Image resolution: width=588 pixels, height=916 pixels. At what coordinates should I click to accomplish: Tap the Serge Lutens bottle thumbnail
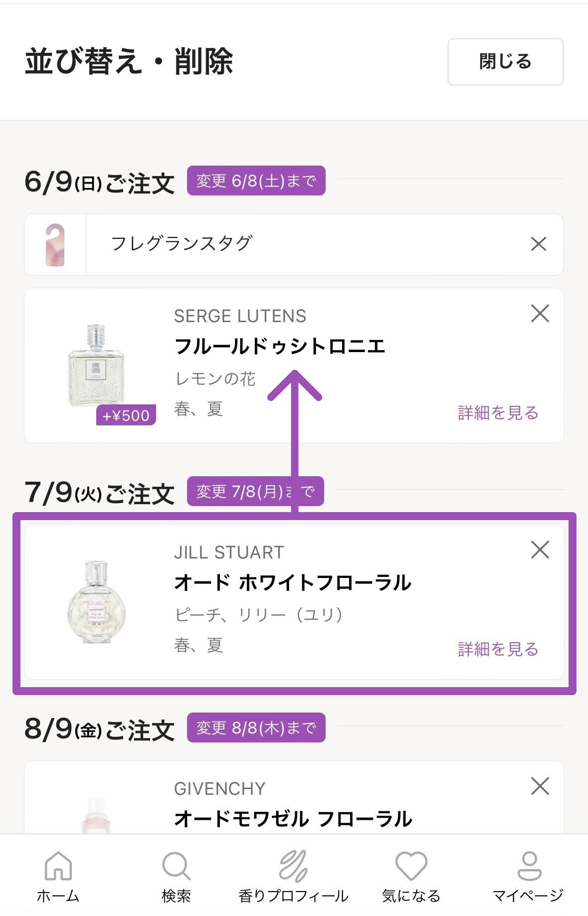(x=96, y=366)
